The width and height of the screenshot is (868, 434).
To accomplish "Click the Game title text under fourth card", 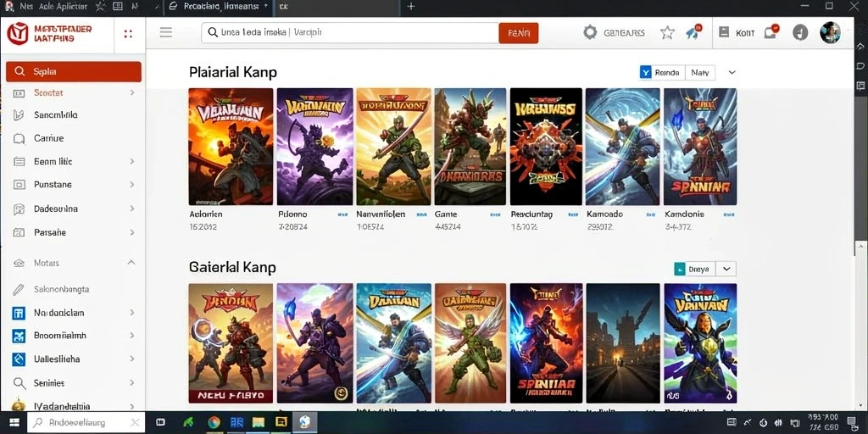I will (446, 214).
